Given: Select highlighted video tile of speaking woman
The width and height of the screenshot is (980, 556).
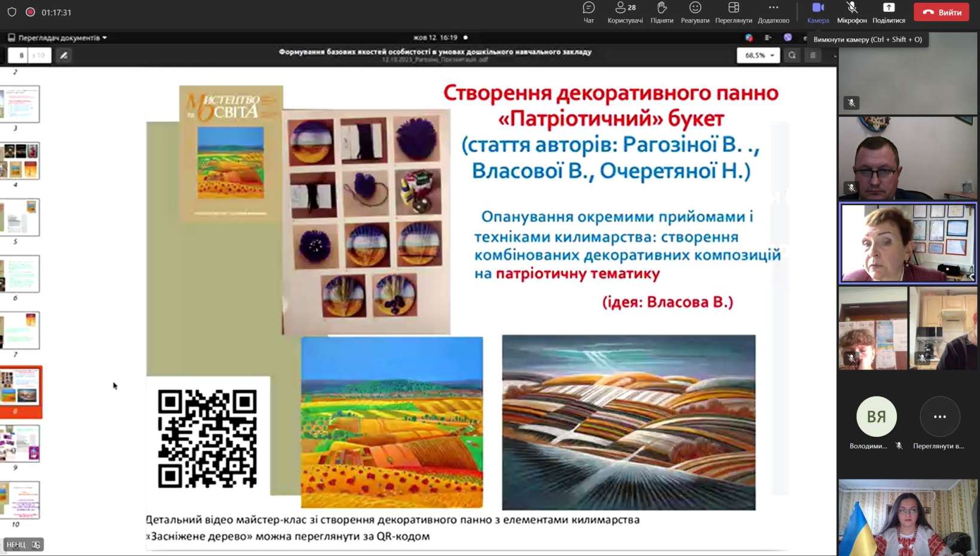Looking at the screenshot, I should 908,243.
